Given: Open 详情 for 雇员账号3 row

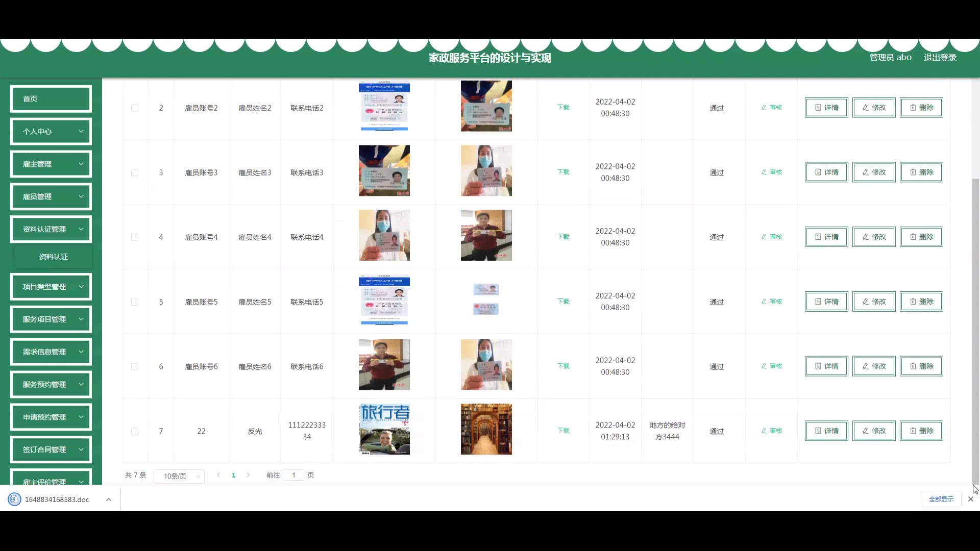Looking at the screenshot, I should [826, 172].
